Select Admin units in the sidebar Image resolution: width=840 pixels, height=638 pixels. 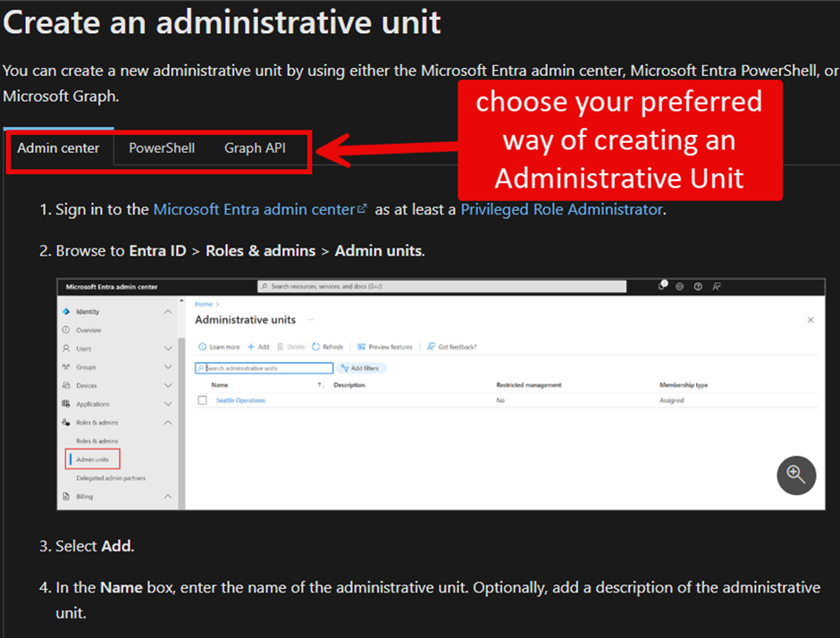(x=92, y=459)
